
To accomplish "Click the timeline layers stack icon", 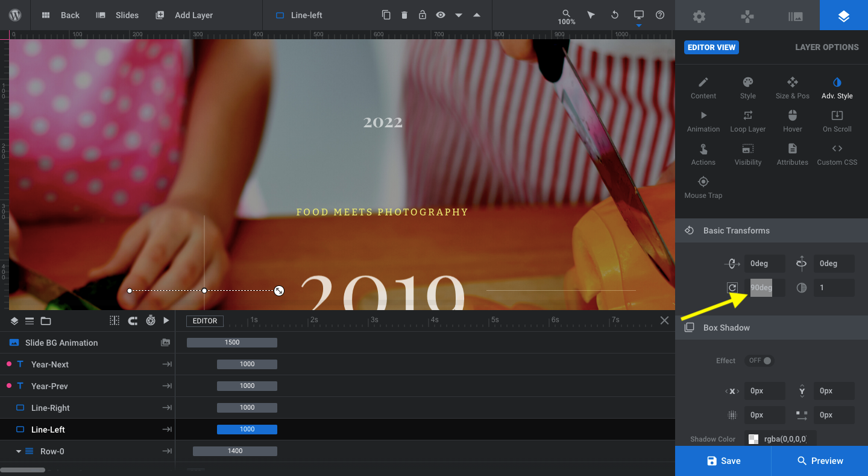I will (x=14, y=321).
